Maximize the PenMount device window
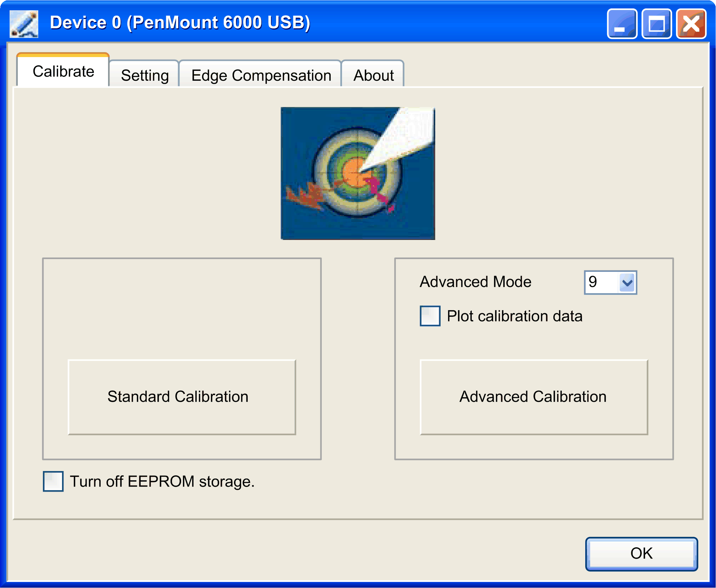 tap(656, 24)
